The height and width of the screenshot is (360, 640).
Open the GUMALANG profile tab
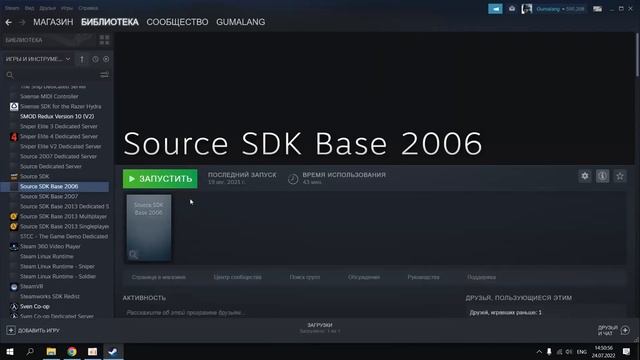(x=240, y=22)
